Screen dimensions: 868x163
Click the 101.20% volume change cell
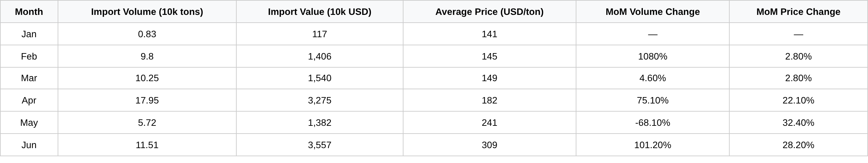tap(653, 145)
